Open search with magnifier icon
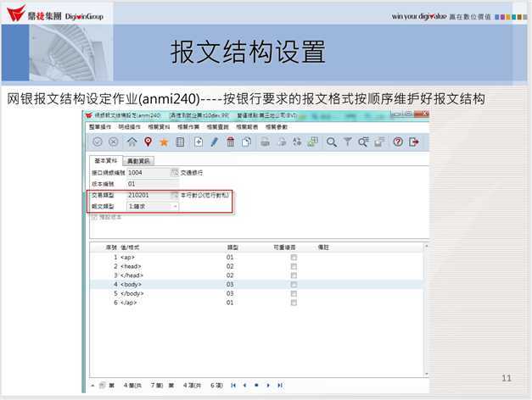Screen dimensions: 532x400 click(x=332, y=142)
